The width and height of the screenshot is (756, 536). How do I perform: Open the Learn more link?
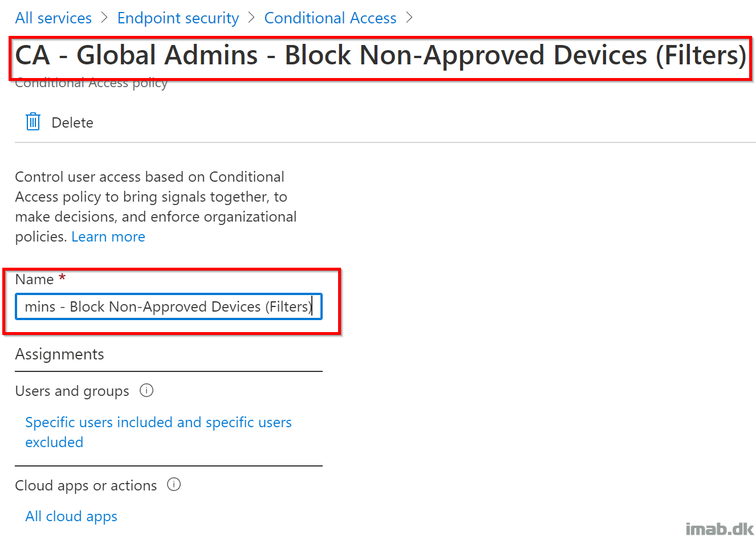click(x=108, y=236)
